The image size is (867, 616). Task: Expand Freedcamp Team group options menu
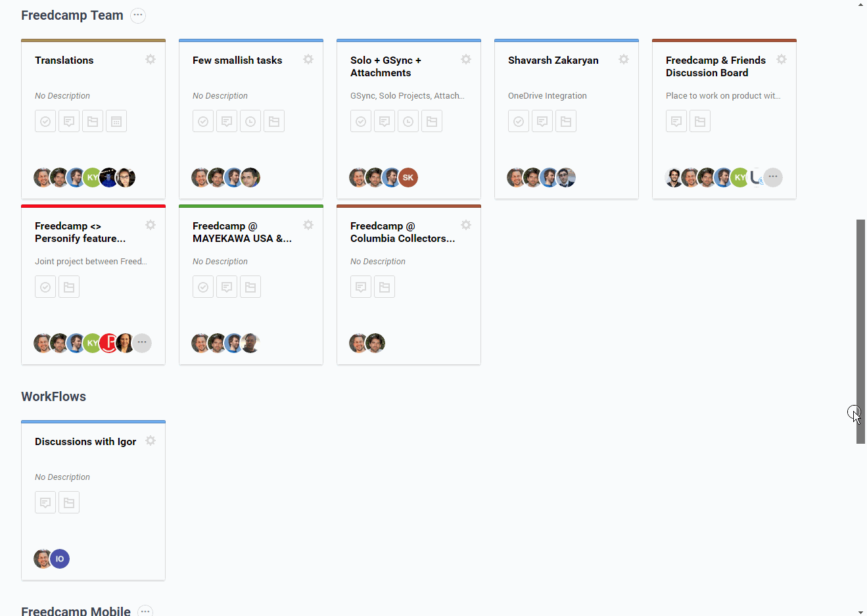(x=138, y=15)
